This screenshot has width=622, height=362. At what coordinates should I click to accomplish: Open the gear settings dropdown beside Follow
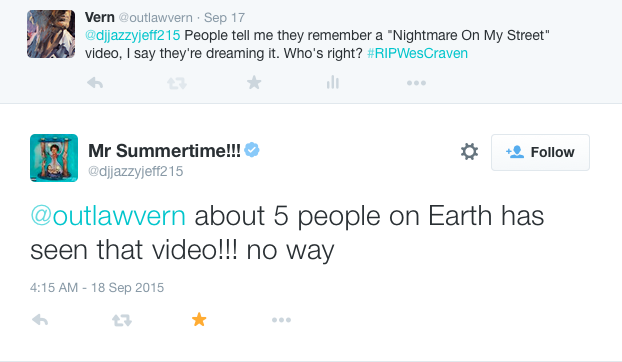tap(469, 152)
